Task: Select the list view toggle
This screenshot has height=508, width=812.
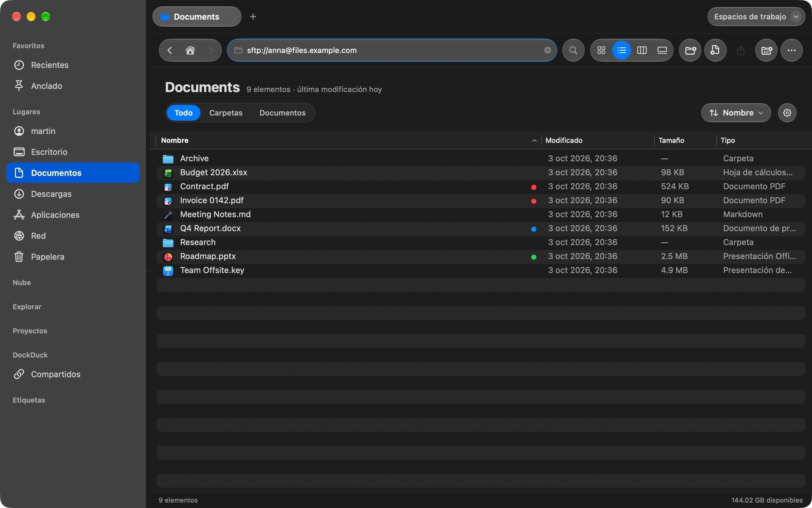Action: (621, 50)
